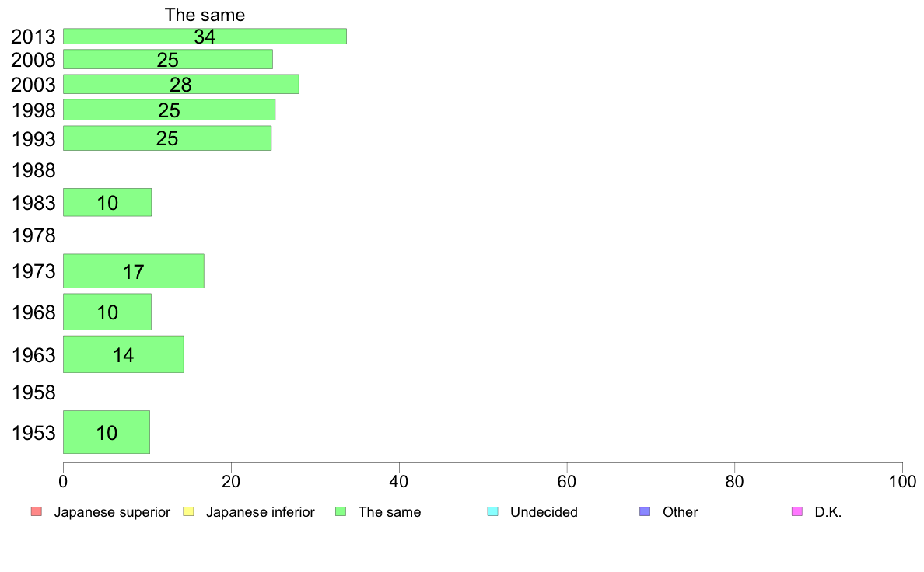Select the 2013 bar showing 34

(x=205, y=36)
